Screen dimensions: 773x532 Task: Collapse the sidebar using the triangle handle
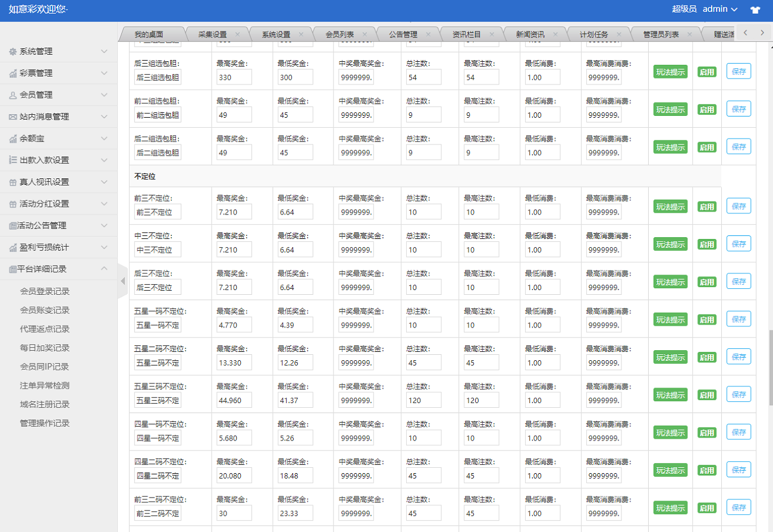coord(123,281)
